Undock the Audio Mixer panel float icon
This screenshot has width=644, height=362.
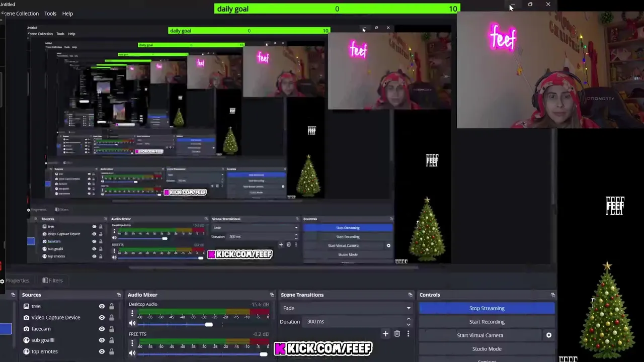tap(272, 295)
